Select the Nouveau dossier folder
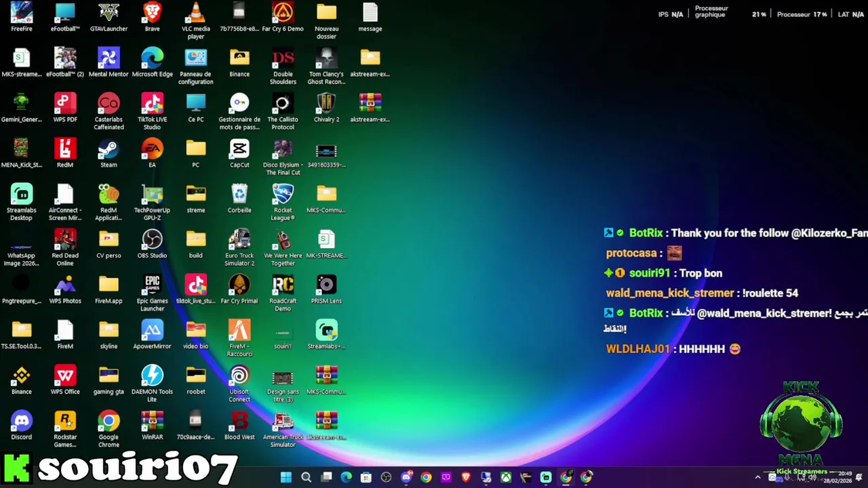Viewport: 868px width, 488px height. click(x=326, y=21)
